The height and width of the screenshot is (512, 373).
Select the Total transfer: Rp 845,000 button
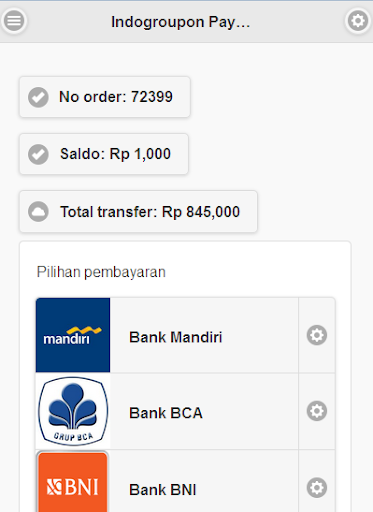click(x=138, y=212)
